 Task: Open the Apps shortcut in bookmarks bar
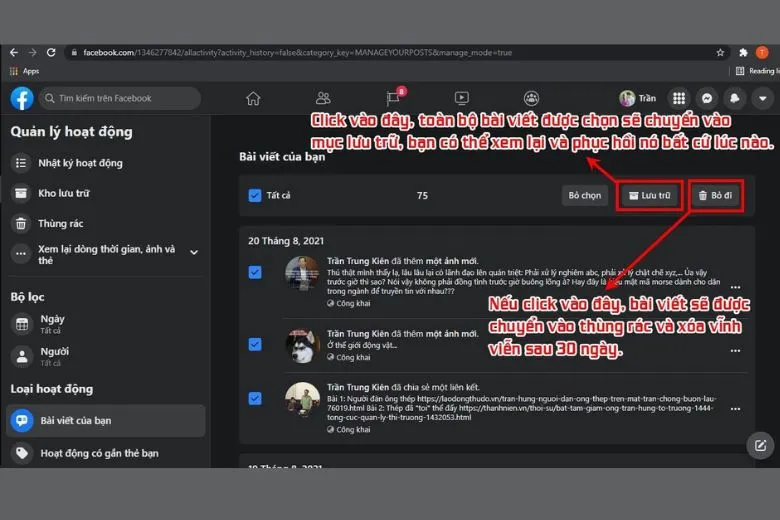pos(24,71)
